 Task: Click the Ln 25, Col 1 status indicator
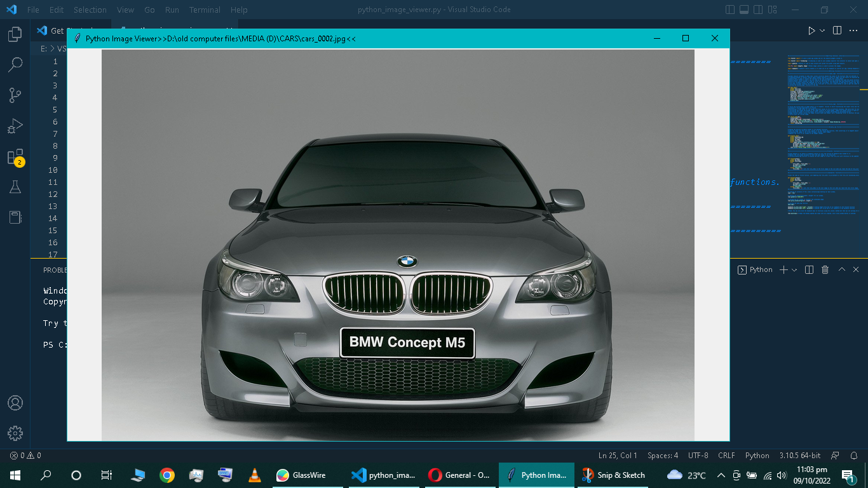pos(617,456)
